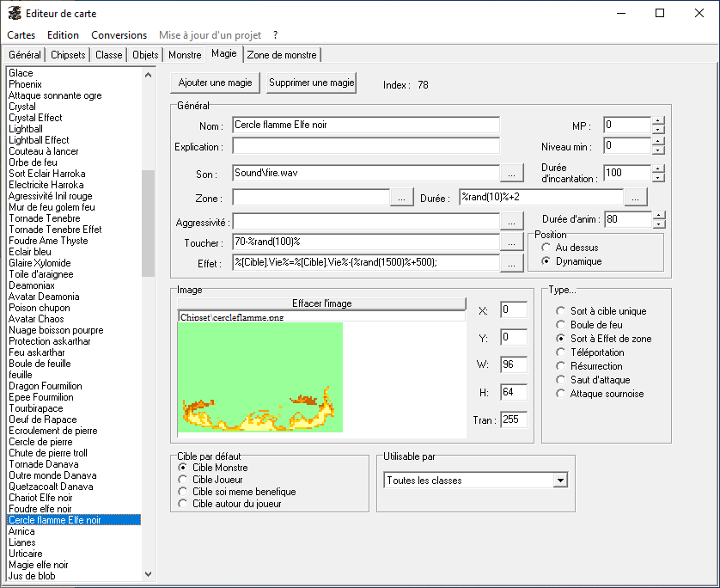The width and height of the screenshot is (720, 588).
Task: Switch to the Monstre tab
Action: pyautogui.click(x=185, y=55)
